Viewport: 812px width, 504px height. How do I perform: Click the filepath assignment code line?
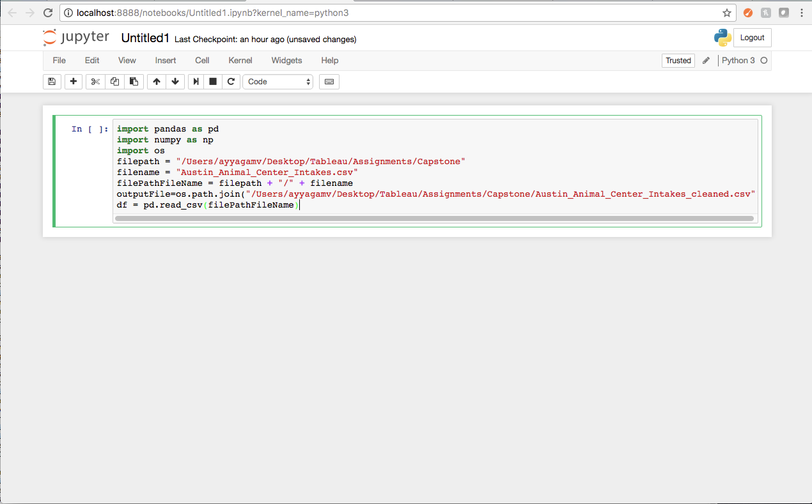(x=291, y=162)
